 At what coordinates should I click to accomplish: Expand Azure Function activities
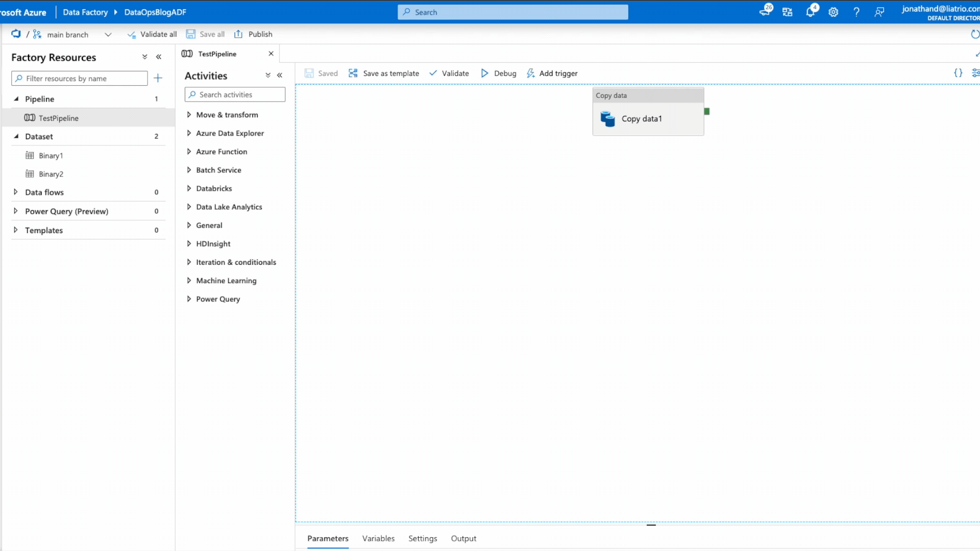click(x=189, y=152)
